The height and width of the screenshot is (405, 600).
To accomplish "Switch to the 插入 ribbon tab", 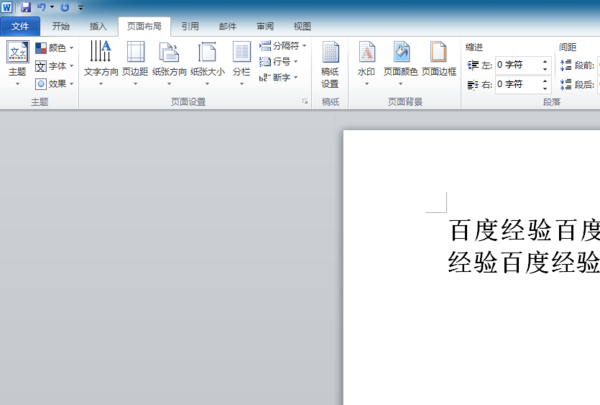I will (x=98, y=26).
